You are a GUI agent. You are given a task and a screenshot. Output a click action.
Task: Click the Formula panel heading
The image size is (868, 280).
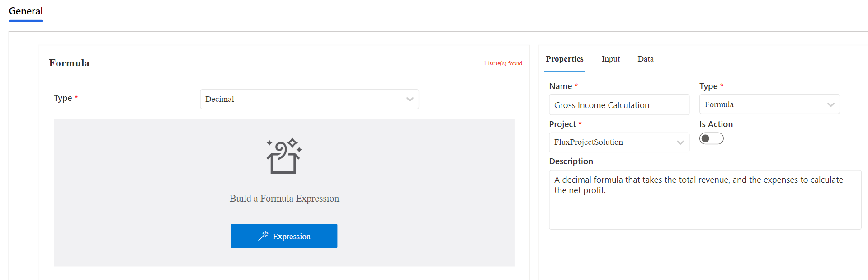click(69, 63)
